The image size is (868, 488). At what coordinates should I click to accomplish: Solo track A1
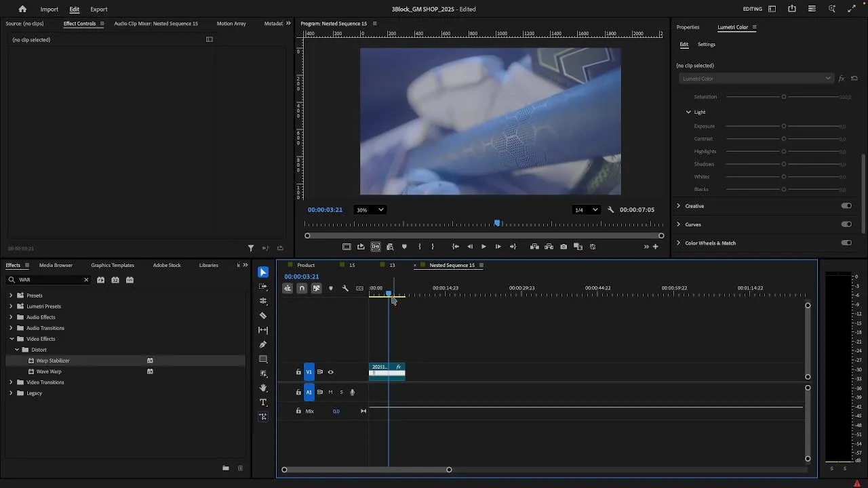coord(341,392)
